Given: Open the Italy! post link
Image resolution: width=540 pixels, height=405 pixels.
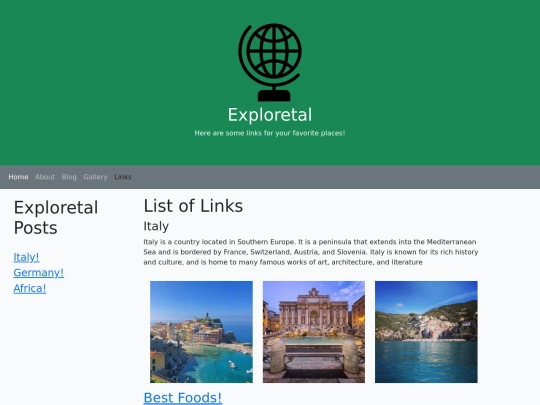Looking at the screenshot, I should (x=26, y=257).
